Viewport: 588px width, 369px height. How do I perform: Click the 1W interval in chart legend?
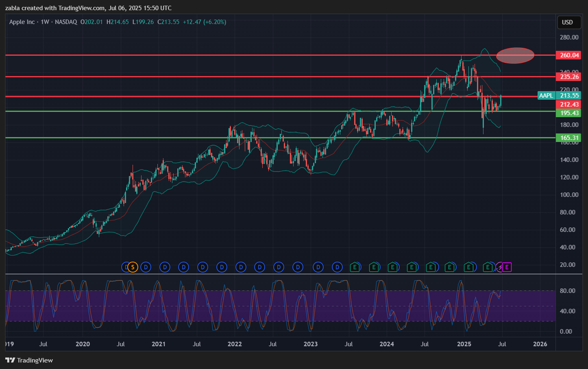coord(45,22)
